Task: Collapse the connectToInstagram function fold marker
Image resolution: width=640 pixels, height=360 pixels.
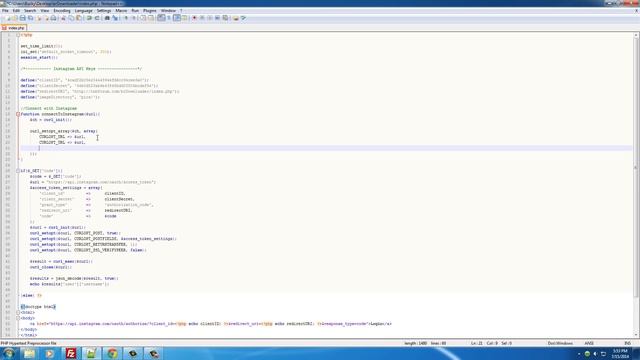Action: [18, 114]
